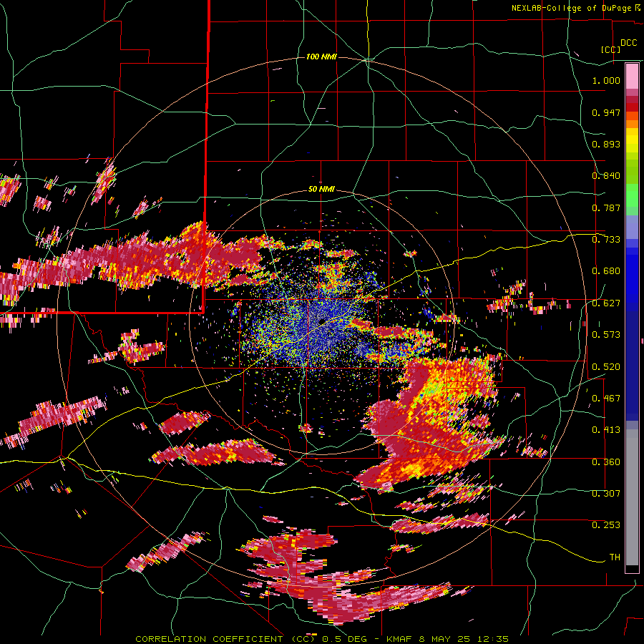Click the 0.733 color scale value
The width and height of the screenshot is (644, 644).
tap(606, 240)
